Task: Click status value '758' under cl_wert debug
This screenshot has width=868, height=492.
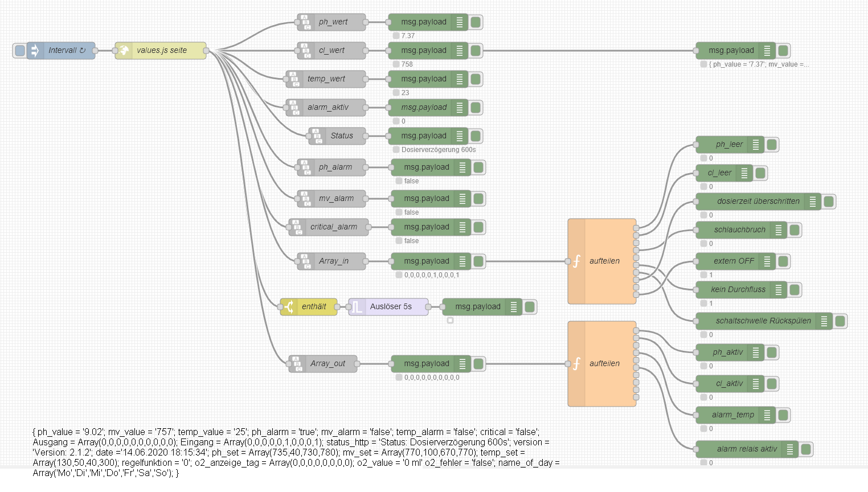Action: (x=407, y=64)
